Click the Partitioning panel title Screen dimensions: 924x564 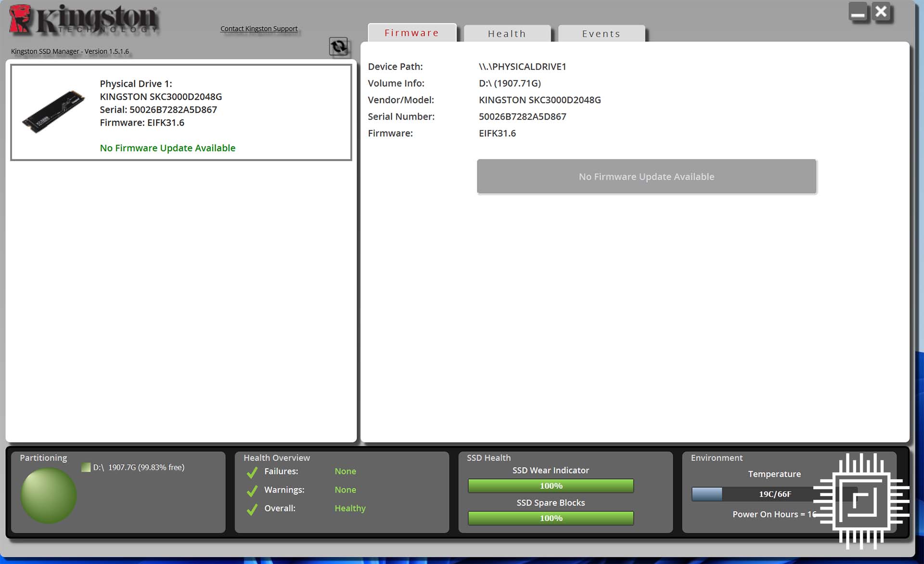43,458
